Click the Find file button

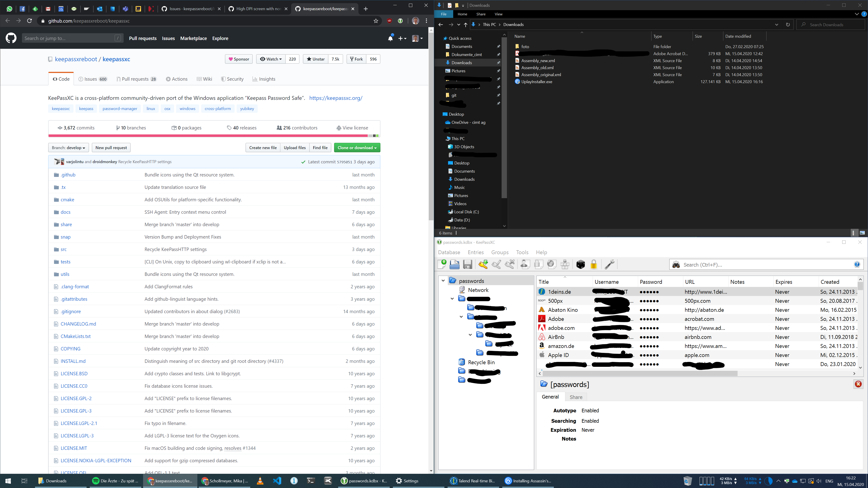point(320,148)
